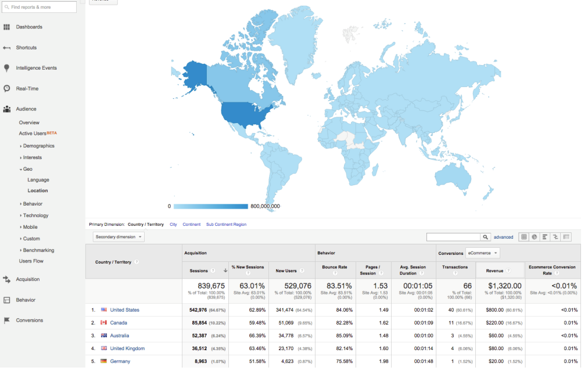This screenshot has height=378, width=588.
Task: Select the City primary dimension
Action: [173, 224]
